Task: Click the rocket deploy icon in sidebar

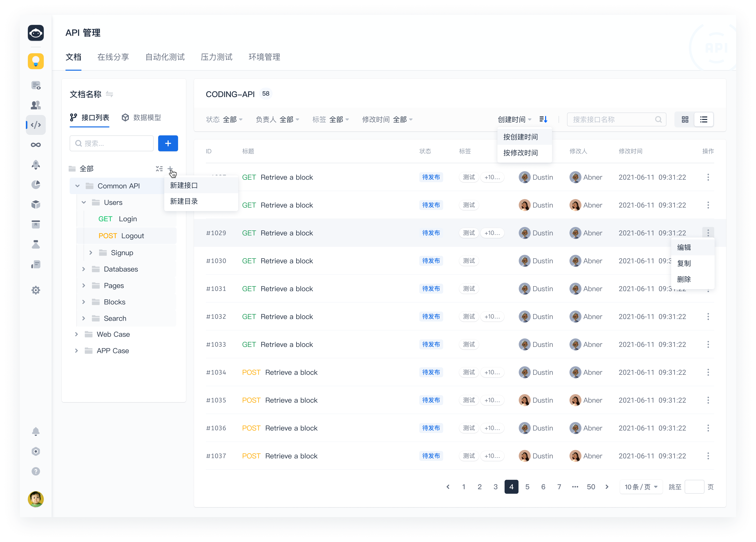Action: point(36,165)
